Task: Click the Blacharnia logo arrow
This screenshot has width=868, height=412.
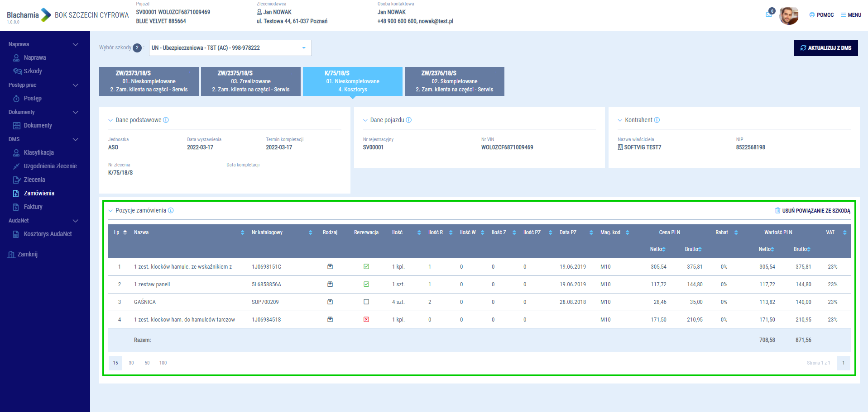Action: 46,15
